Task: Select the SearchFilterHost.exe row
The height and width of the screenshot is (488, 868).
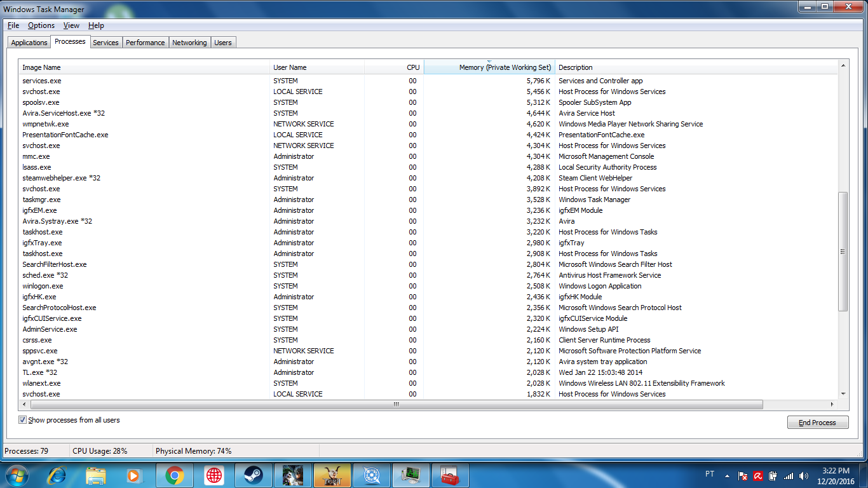Action: coord(429,264)
